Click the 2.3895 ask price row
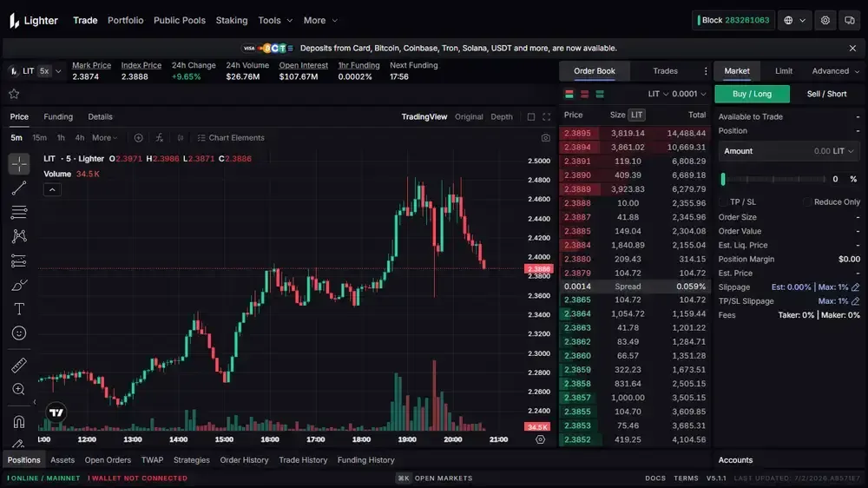 point(635,133)
